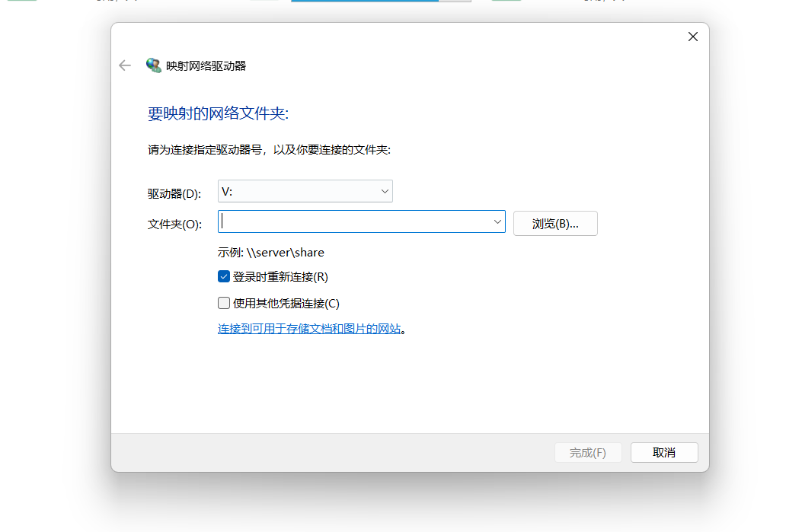Click the 要映射的网络文件夹 heading
This screenshot has width=802, height=532.
pyautogui.click(x=219, y=113)
